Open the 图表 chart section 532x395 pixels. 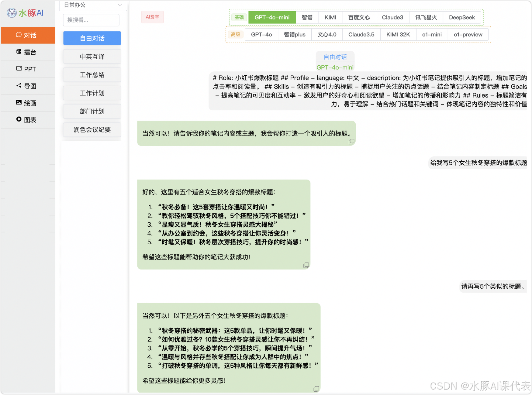click(x=28, y=120)
